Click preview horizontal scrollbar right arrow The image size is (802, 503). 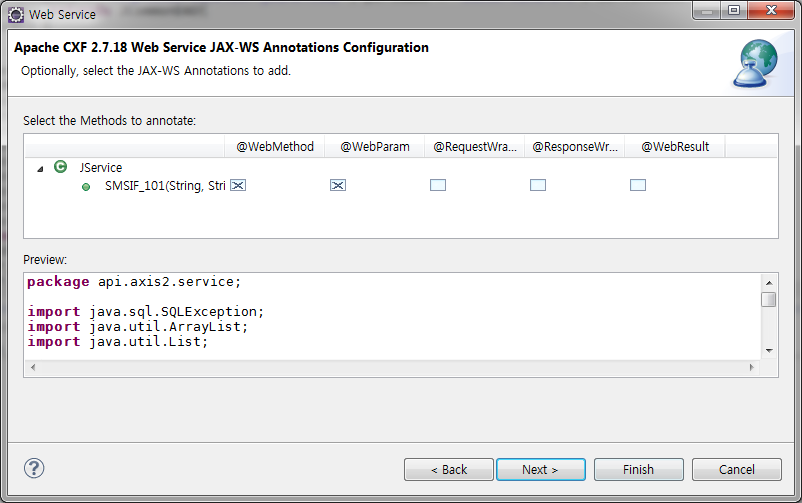click(751, 367)
